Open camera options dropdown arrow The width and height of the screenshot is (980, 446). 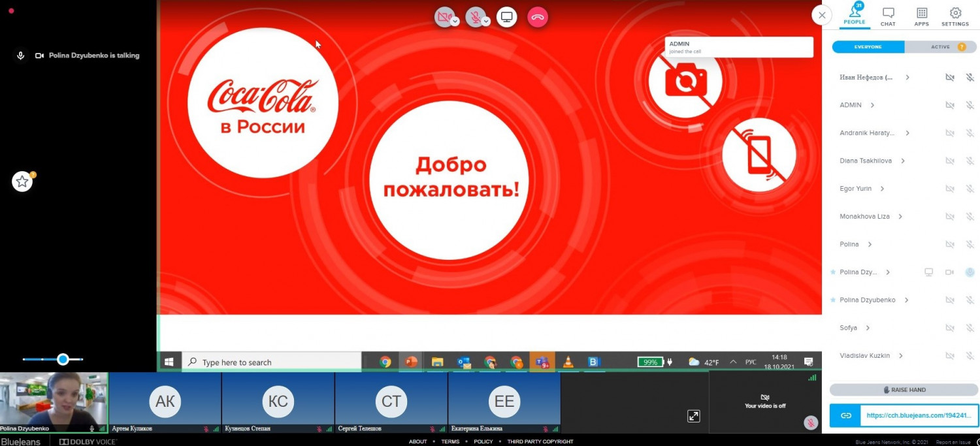[x=455, y=22]
